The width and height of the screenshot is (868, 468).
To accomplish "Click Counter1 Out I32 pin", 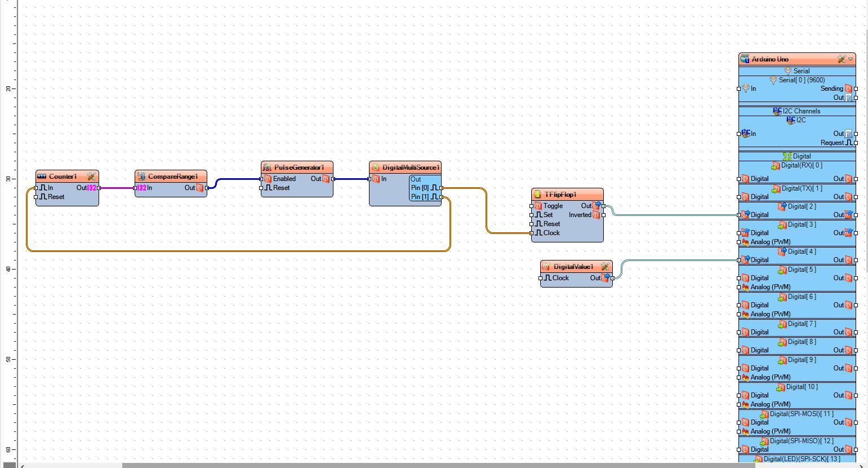I will 99,188.
